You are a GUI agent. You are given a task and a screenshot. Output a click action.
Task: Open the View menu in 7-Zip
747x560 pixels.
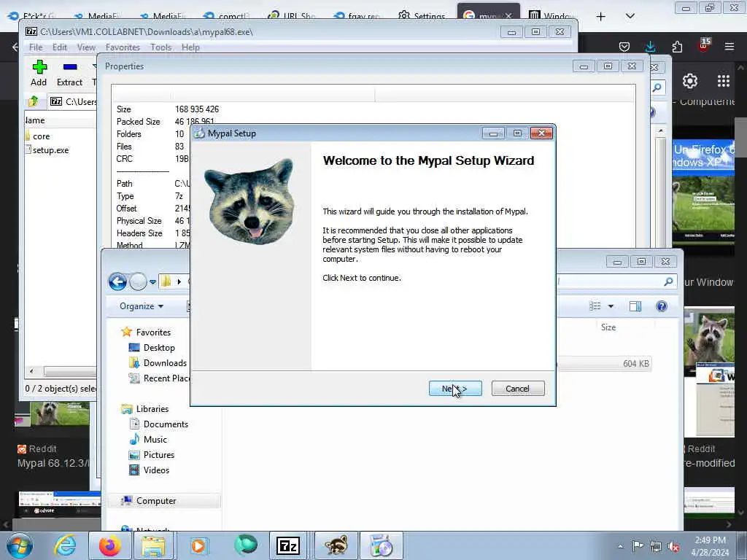click(x=86, y=47)
